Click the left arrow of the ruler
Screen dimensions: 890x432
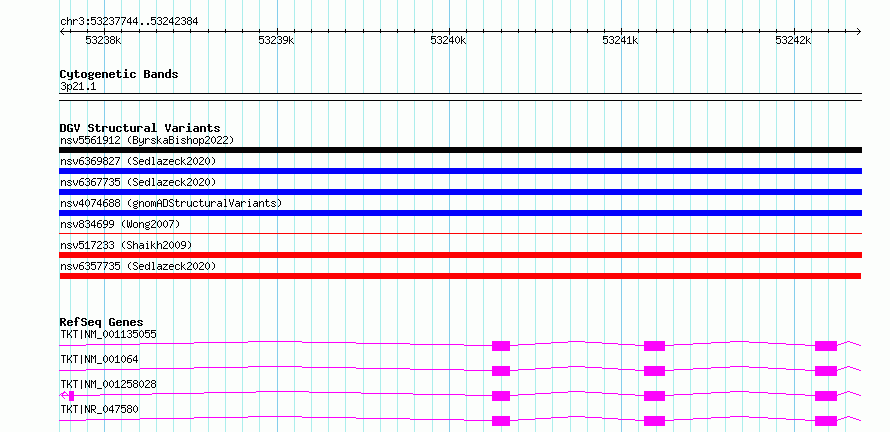(x=62, y=31)
